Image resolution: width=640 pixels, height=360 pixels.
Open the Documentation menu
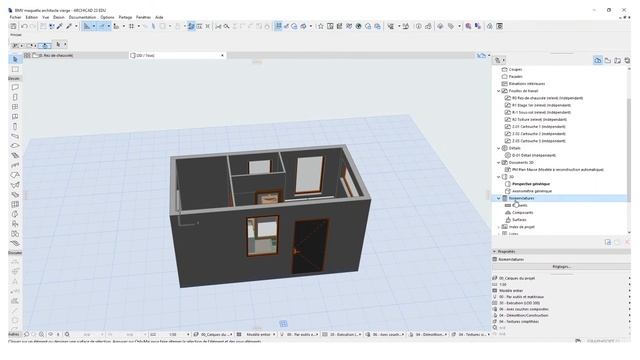click(x=82, y=17)
